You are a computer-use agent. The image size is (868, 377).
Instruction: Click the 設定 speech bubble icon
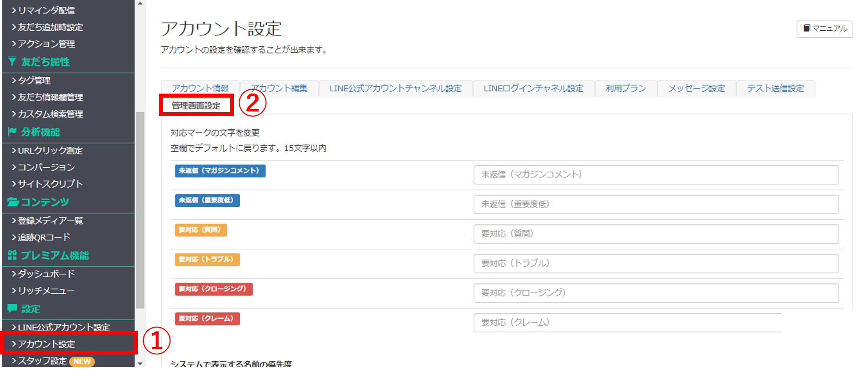coord(12,309)
